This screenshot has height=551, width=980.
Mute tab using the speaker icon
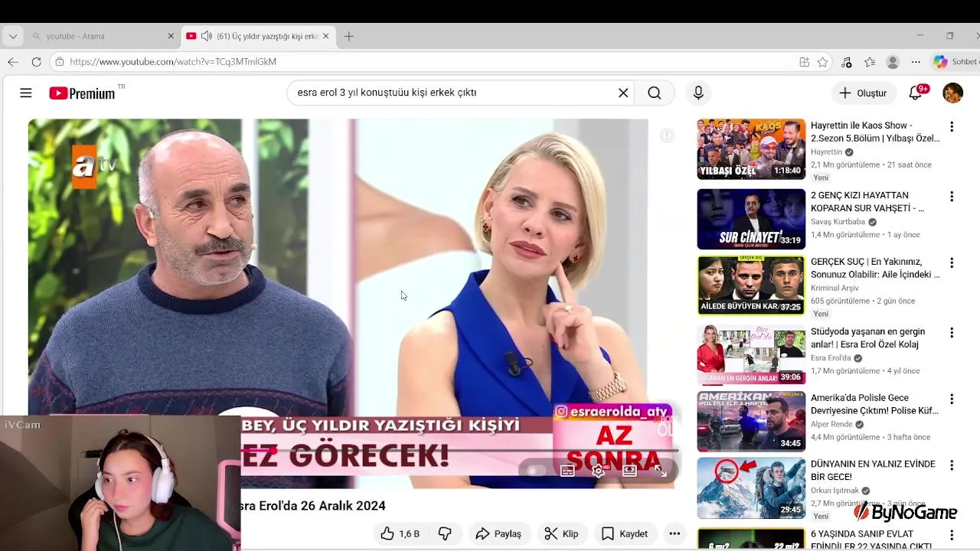pos(207,36)
